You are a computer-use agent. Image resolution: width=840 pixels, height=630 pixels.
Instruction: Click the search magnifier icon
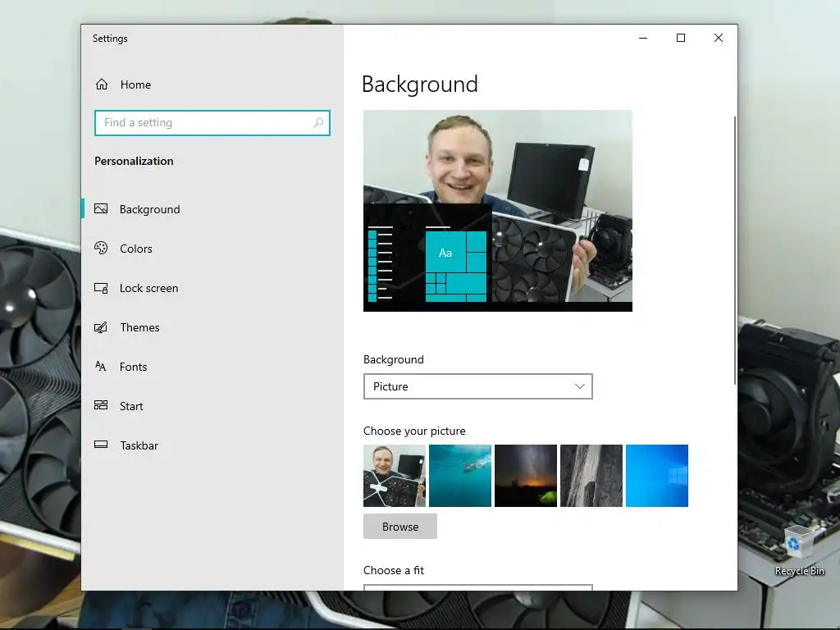pos(318,123)
